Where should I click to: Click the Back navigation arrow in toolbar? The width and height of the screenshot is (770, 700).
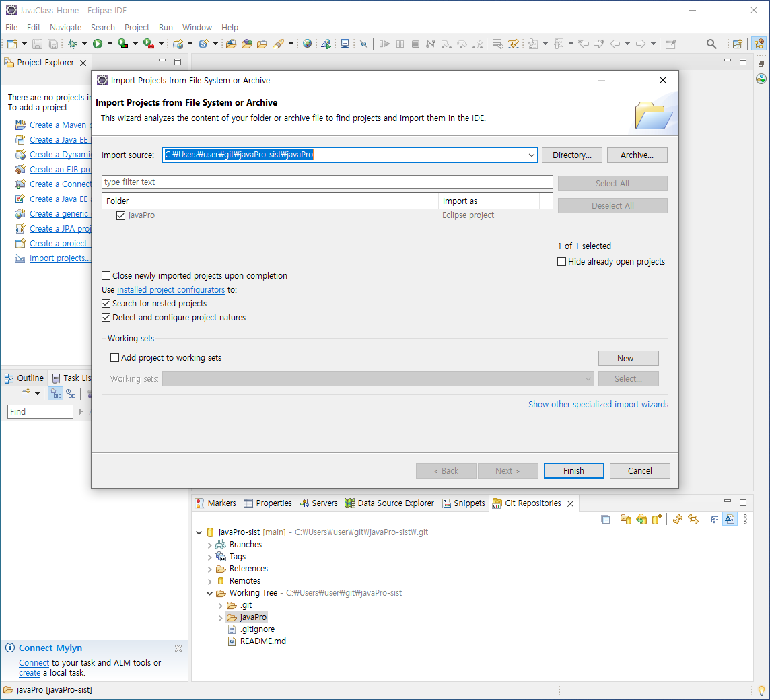(615, 44)
